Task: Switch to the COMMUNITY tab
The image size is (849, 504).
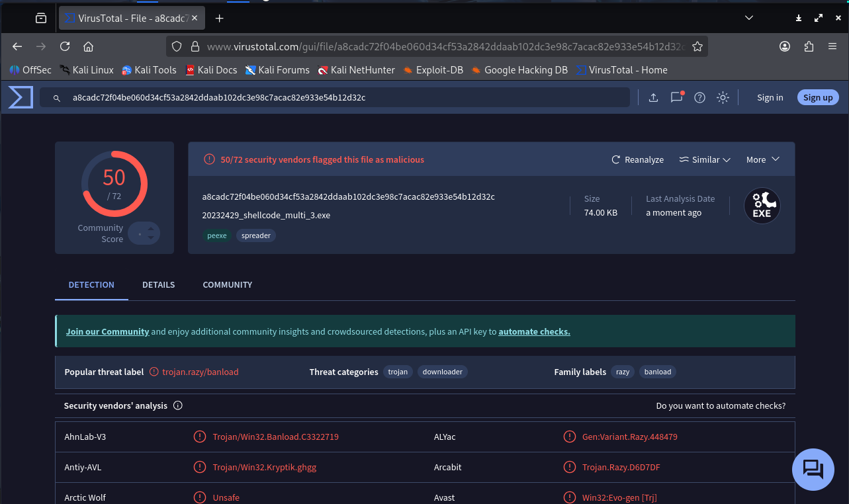Action: (228, 284)
